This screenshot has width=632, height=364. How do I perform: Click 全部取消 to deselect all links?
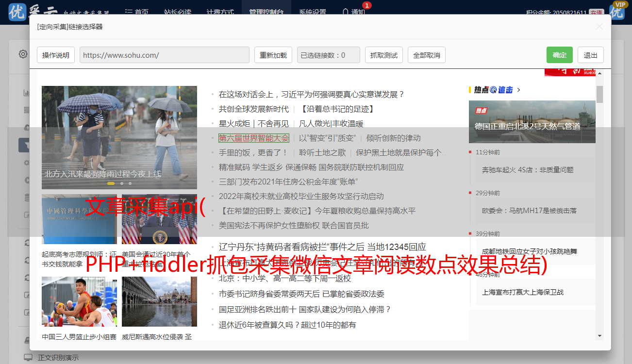pos(427,55)
